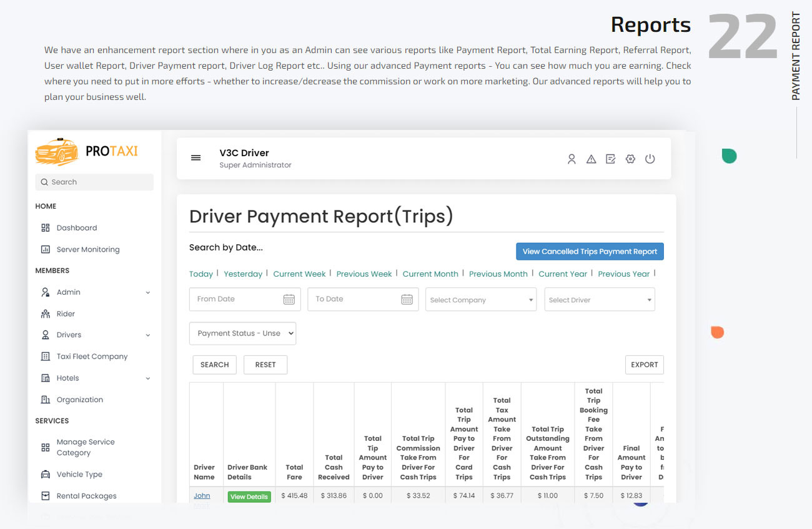Open the Payment Status dropdown
The image size is (812, 529).
tap(242, 333)
